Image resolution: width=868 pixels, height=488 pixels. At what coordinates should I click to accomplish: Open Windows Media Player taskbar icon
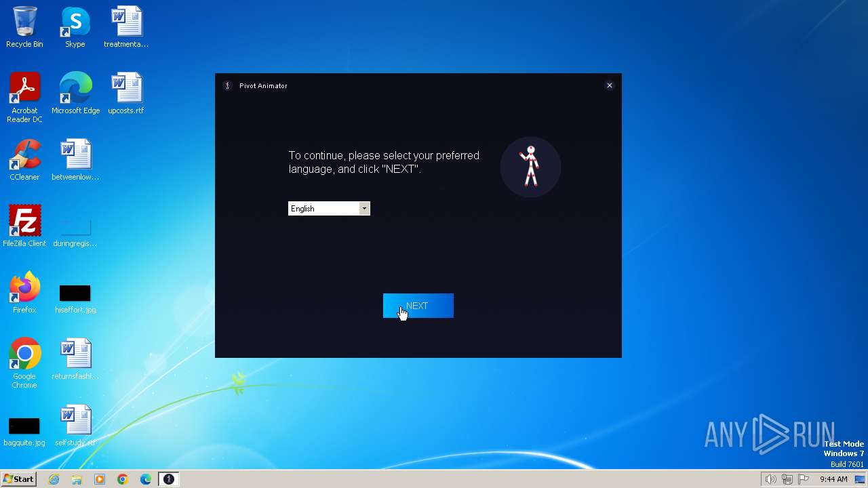[100, 479]
